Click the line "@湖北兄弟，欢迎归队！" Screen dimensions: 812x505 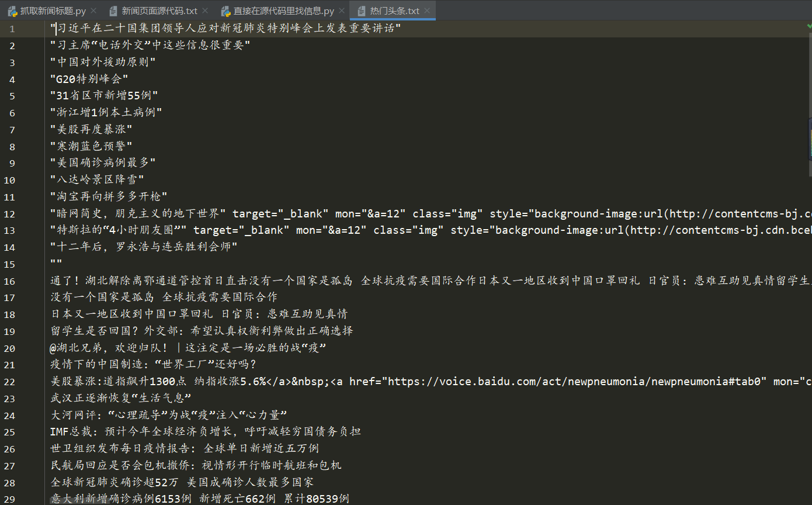tap(188, 348)
